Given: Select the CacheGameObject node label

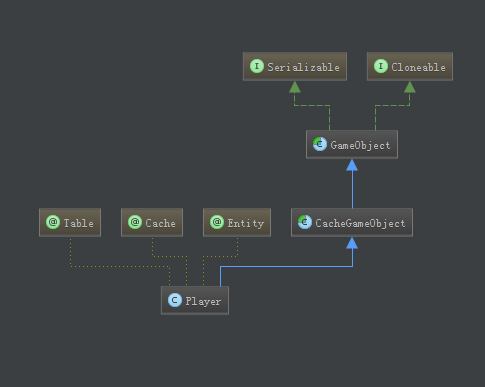Looking at the screenshot, I should [x=360, y=223].
